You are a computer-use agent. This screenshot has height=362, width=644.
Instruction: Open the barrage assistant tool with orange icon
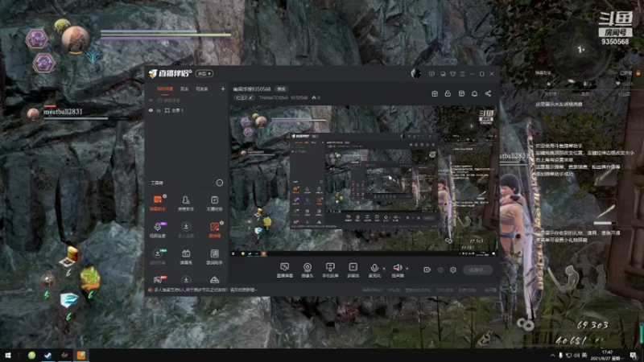coord(158,203)
